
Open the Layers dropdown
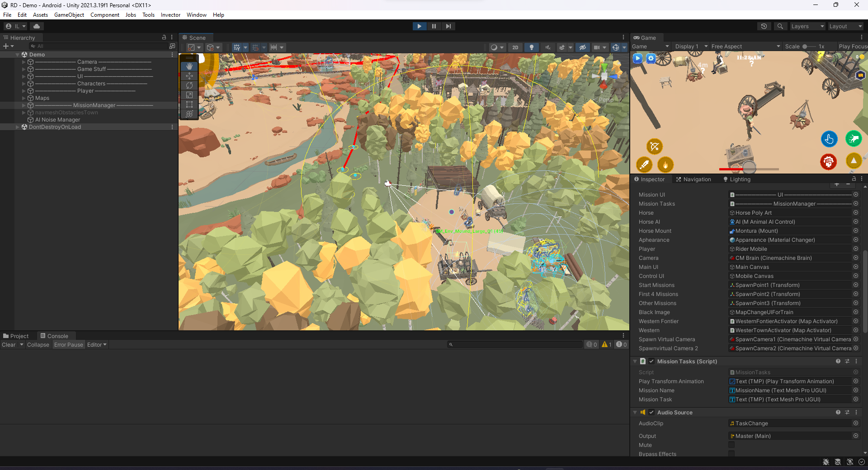pos(807,26)
